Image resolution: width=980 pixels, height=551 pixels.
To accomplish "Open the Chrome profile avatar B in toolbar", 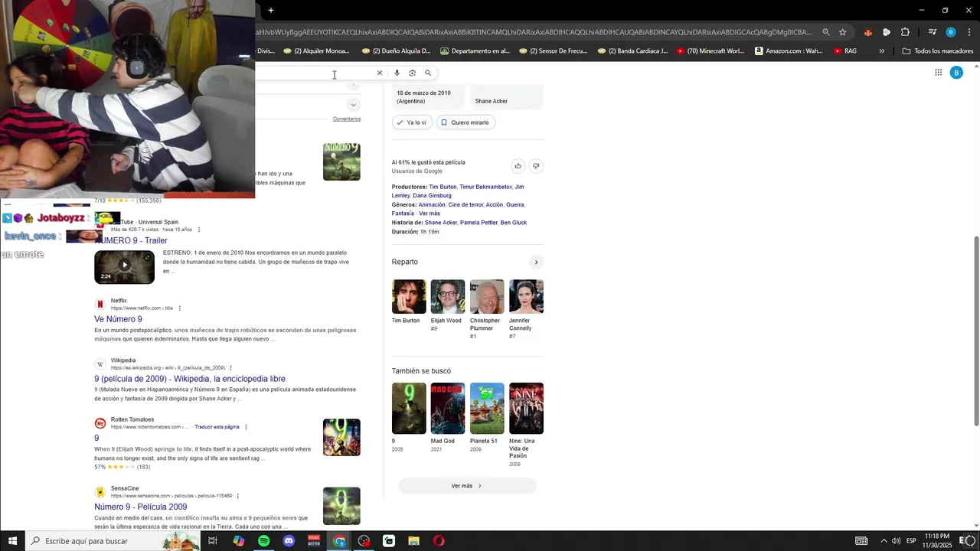I will pyautogui.click(x=951, y=32).
